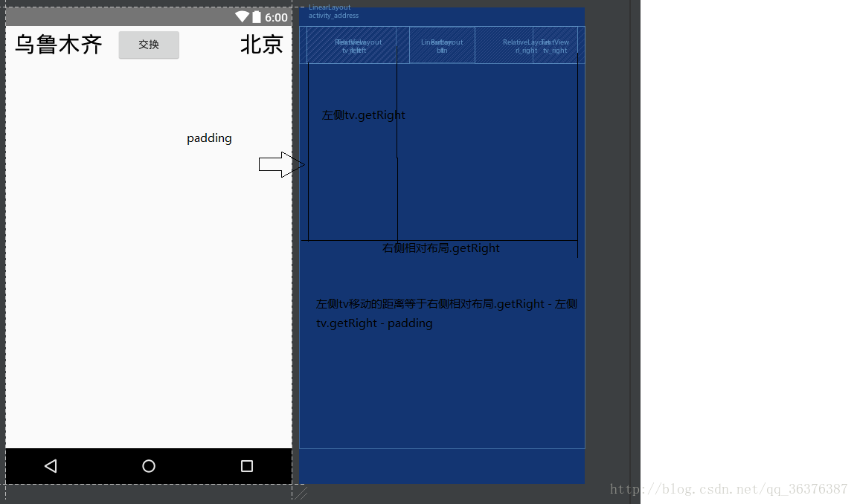
Task: Select the activity_address layout root label
Action: [333, 15]
